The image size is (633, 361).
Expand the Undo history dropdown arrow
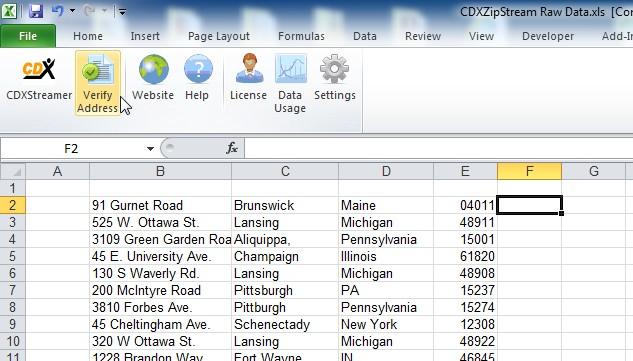tap(72, 11)
